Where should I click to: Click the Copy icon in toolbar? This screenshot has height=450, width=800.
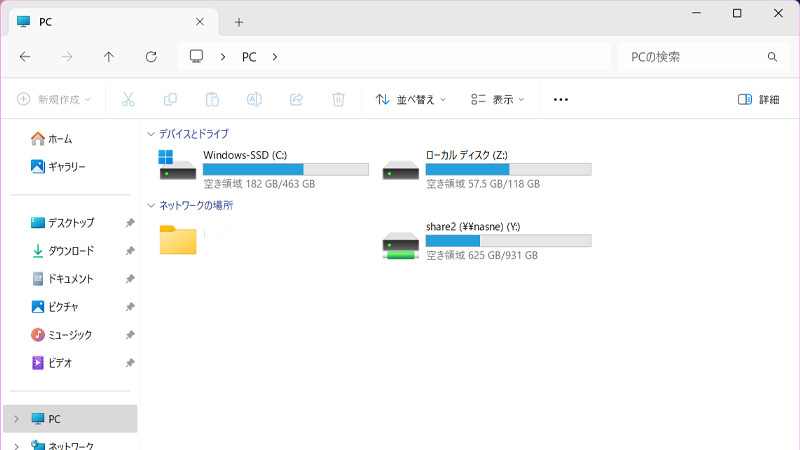point(170,99)
